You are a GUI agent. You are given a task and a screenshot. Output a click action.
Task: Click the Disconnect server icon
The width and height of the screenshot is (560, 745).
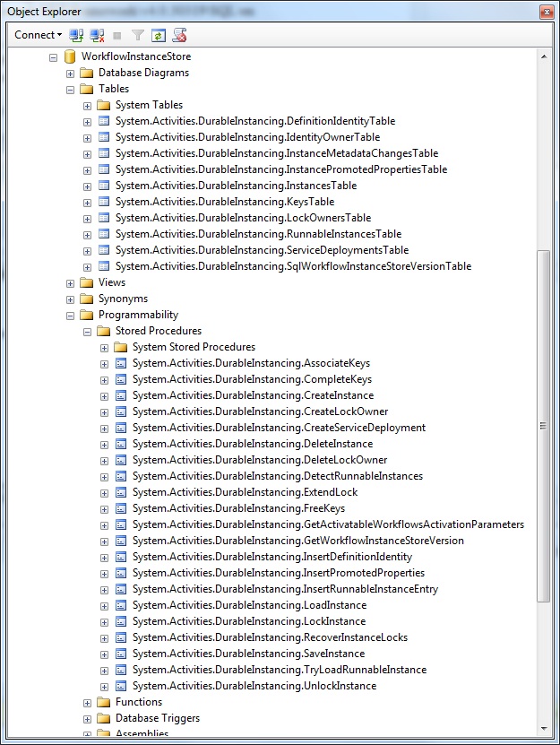[x=97, y=35]
